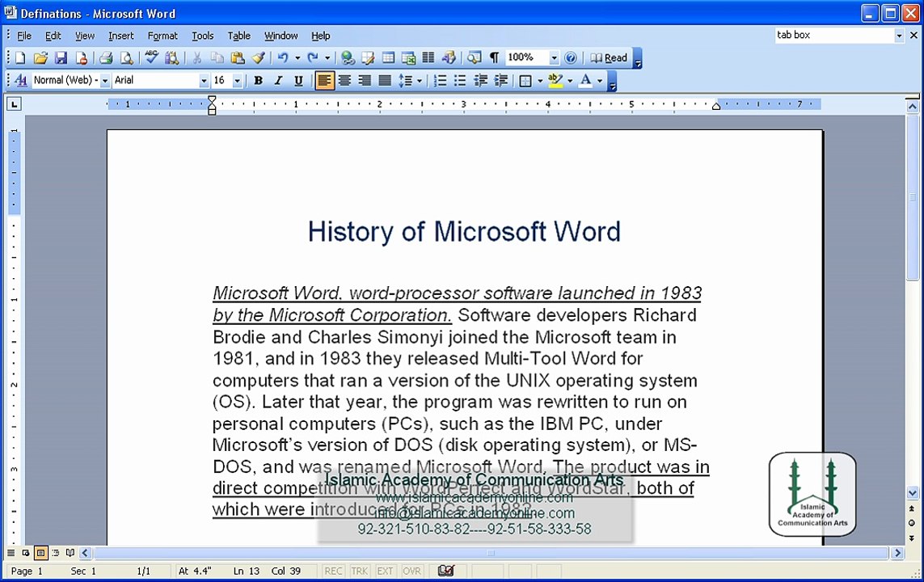Decrease paragraph indent

coord(481,80)
